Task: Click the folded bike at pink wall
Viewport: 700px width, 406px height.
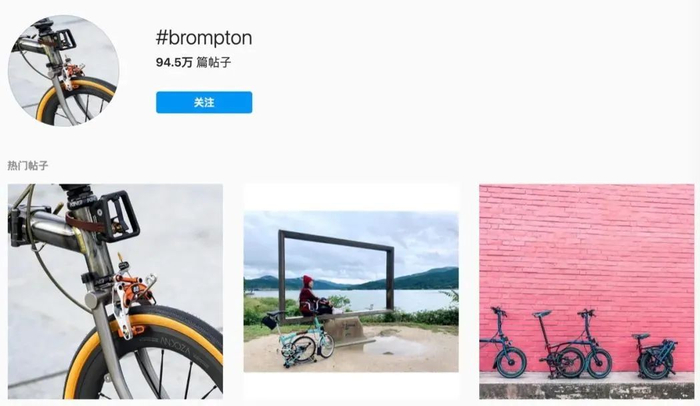Action: [655, 356]
